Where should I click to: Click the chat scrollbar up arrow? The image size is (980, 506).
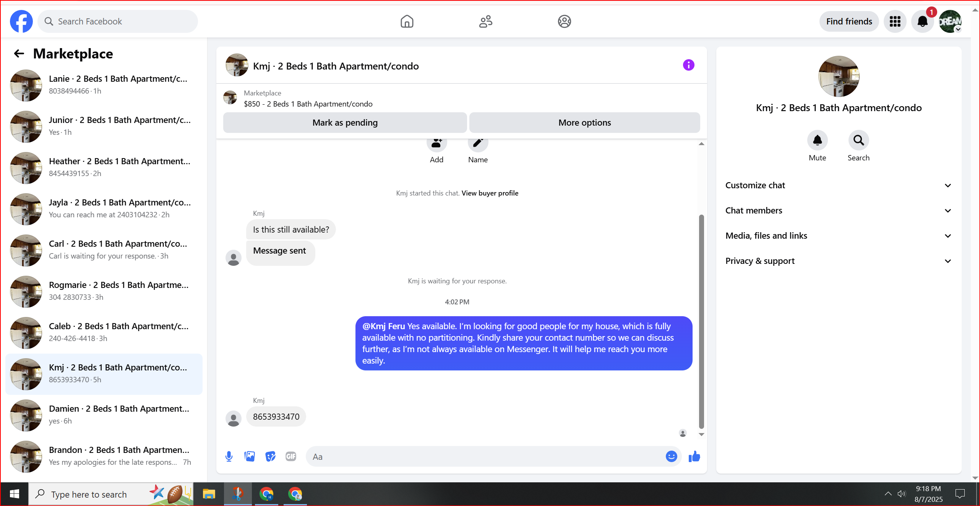(x=701, y=144)
